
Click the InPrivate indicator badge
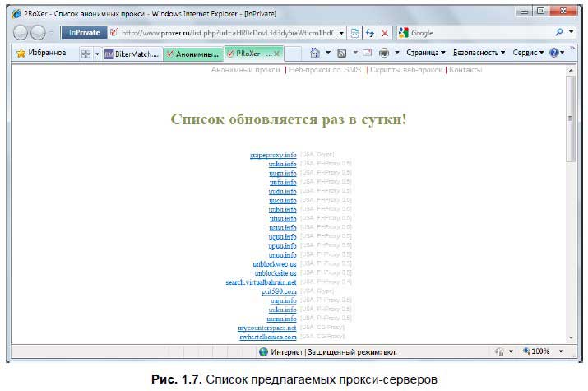82,34
